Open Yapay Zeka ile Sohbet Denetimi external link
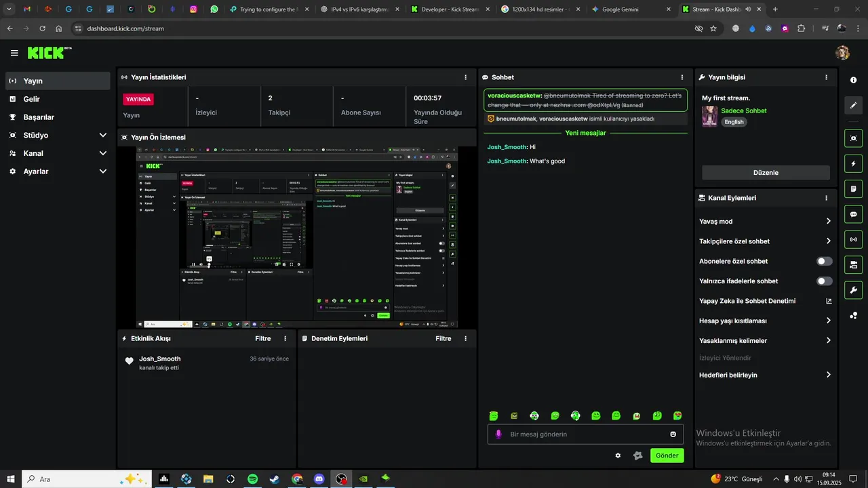 tap(829, 301)
